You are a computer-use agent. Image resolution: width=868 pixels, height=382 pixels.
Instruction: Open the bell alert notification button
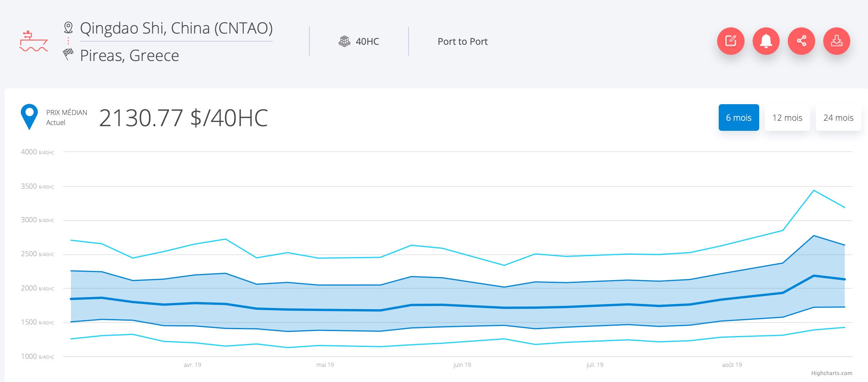coord(766,41)
